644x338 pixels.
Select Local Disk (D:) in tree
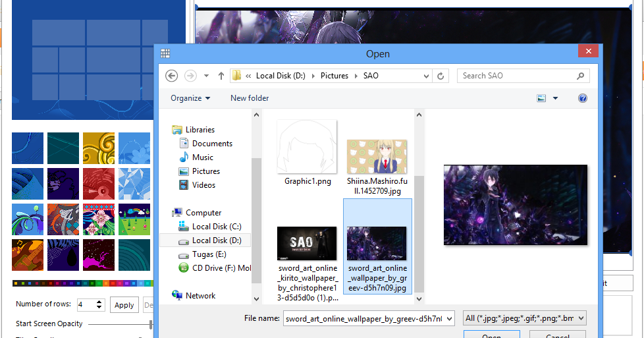tap(205, 240)
